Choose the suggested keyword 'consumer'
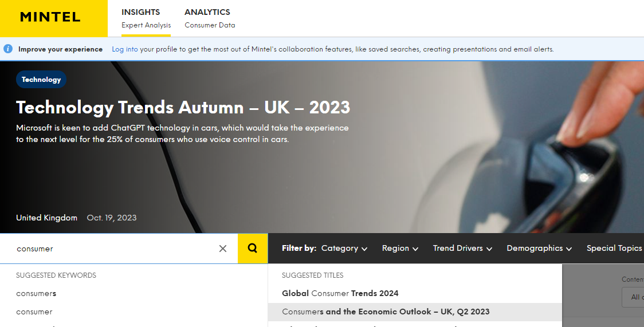 point(34,312)
